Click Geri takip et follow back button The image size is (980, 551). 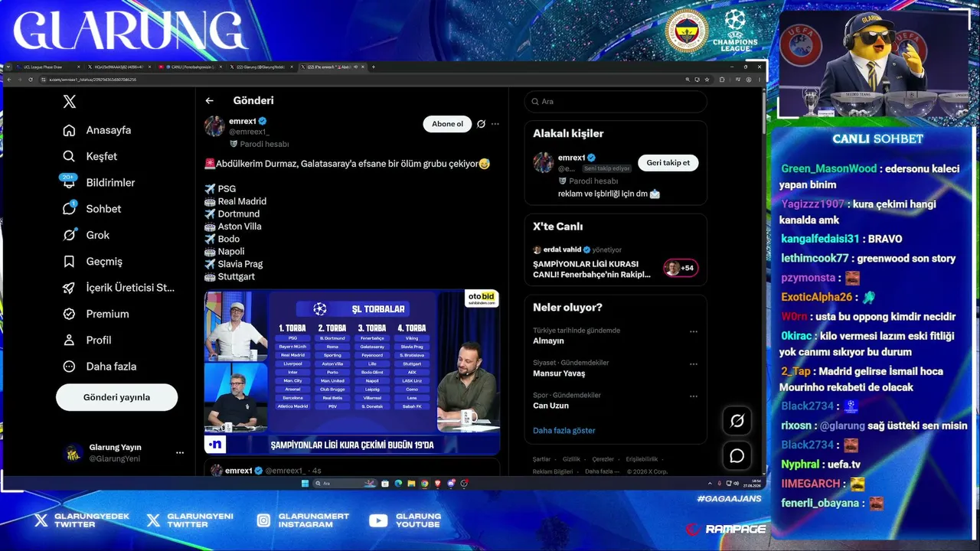pos(668,163)
